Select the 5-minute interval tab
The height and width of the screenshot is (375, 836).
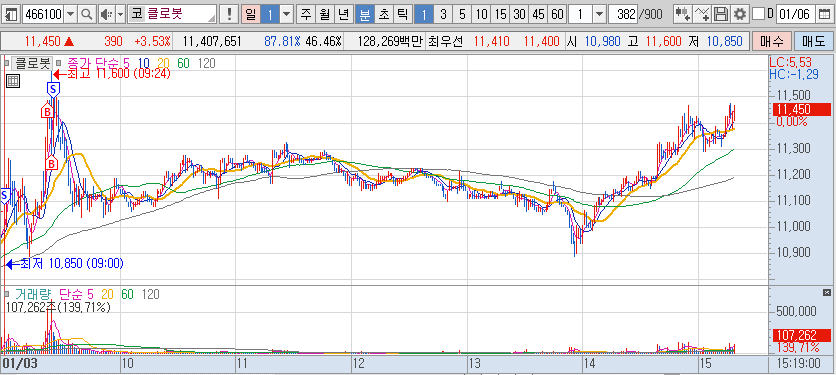point(462,14)
